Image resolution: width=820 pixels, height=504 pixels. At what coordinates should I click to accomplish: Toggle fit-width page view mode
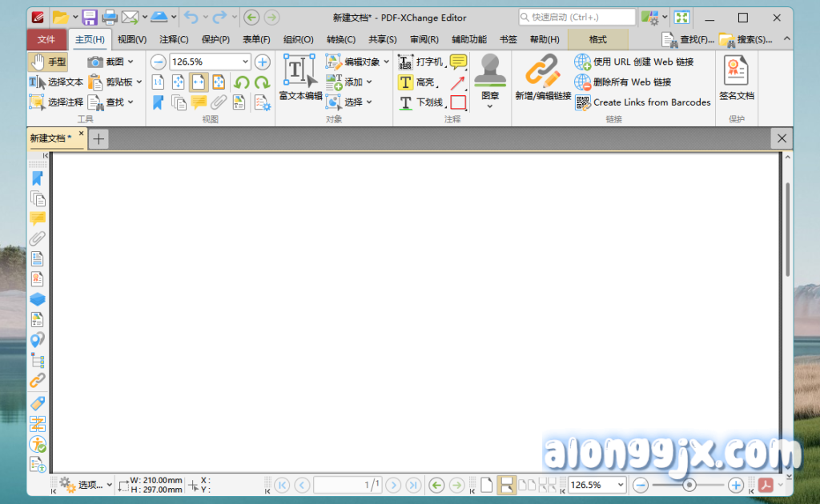point(198,82)
